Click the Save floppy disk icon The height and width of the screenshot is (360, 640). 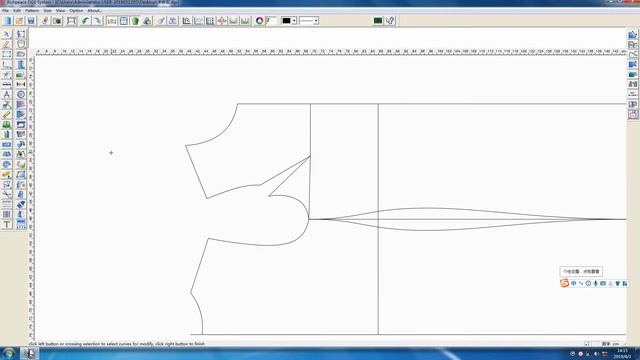point(31,20)
